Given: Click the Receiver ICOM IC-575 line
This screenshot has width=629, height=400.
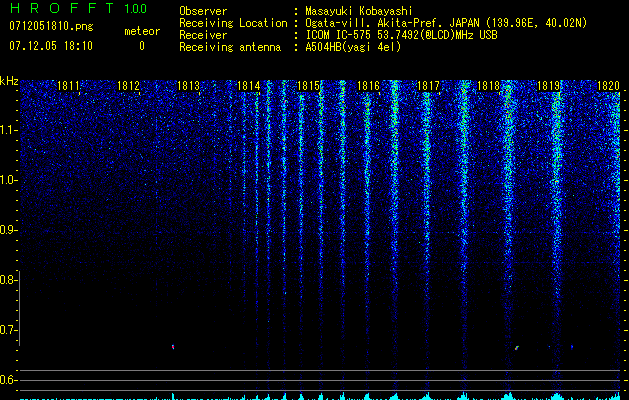Looking at the screenshot, I should click(401, 35).
